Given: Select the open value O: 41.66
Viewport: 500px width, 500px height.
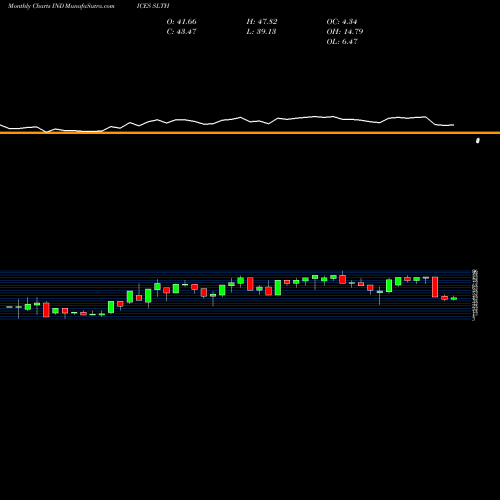Looking at the screenshot, I should 182,22.
